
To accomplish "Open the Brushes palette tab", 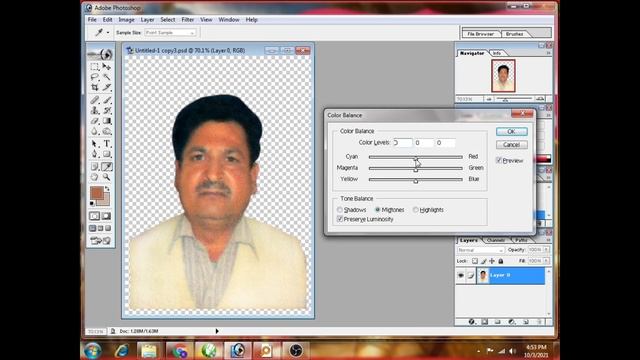I will coord(514,34).
